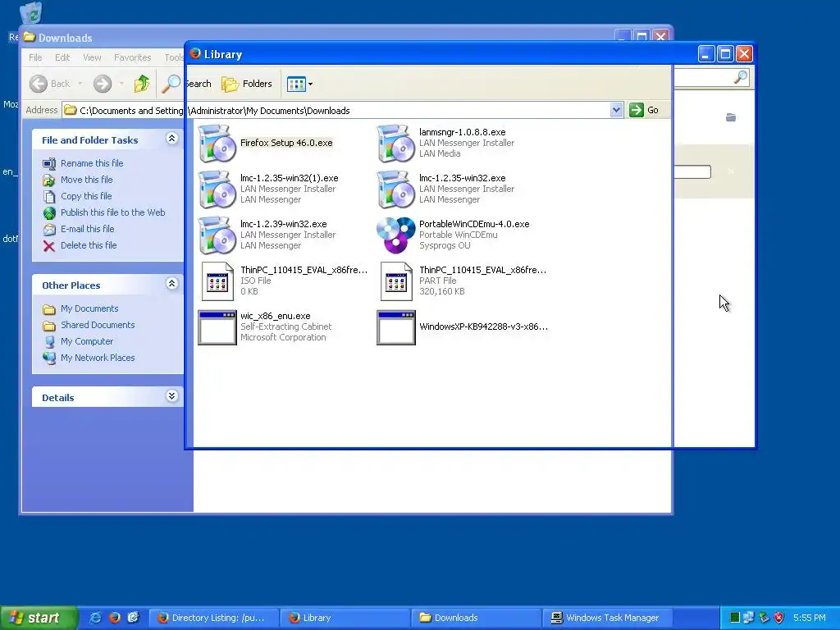Open My Documents in Other Places
840x630 pixels.
pos(89,308)
